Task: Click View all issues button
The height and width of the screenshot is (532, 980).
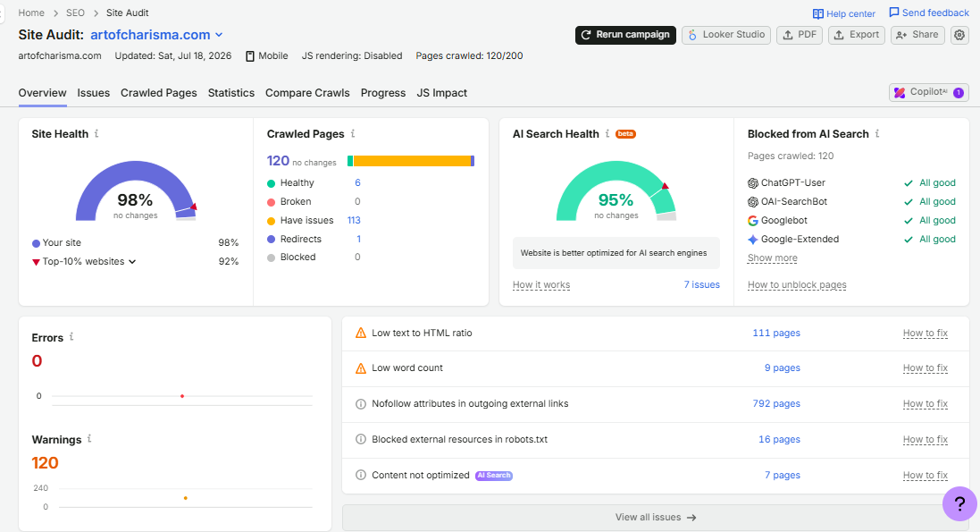Action: coord(656,518)
